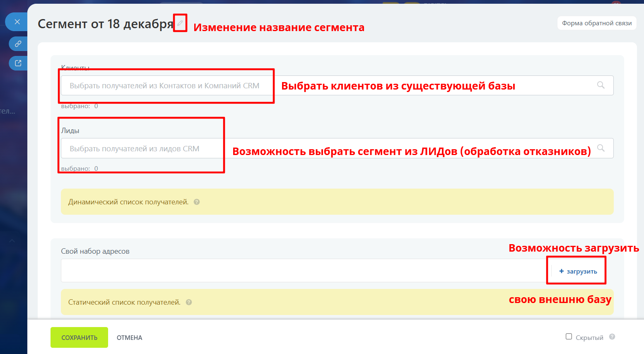
Task: Save segment with СОХРАНИТЬ button
Action: point(79,337)
